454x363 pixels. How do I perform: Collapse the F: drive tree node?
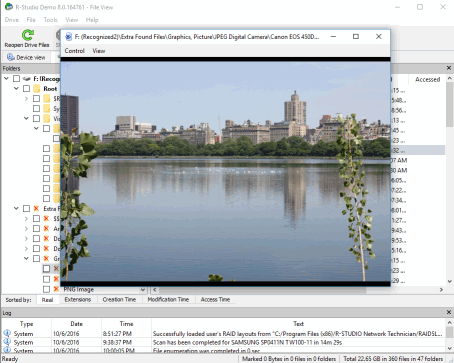point(6,79)
